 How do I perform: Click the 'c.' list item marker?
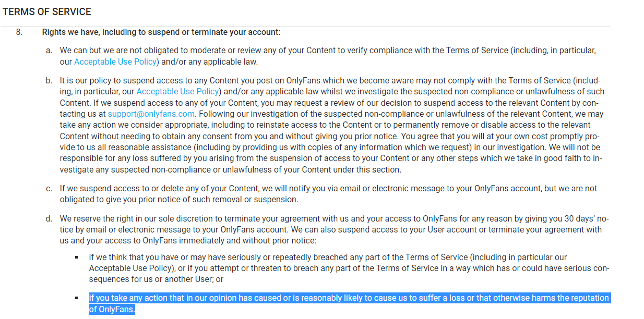(49, 188)
